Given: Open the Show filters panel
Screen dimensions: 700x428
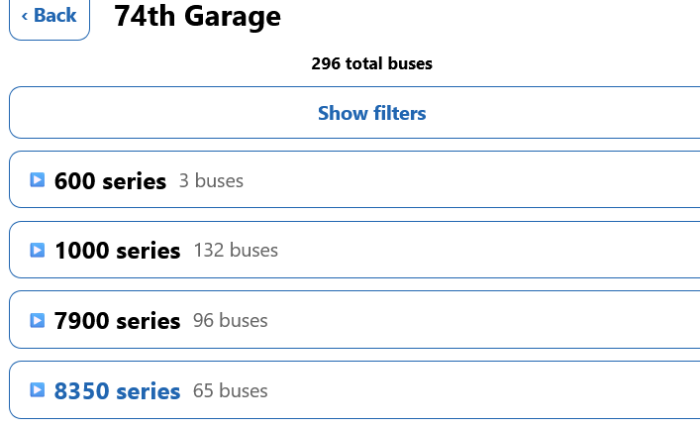Looking at the screenshot, I should click(x=371, y=113).
